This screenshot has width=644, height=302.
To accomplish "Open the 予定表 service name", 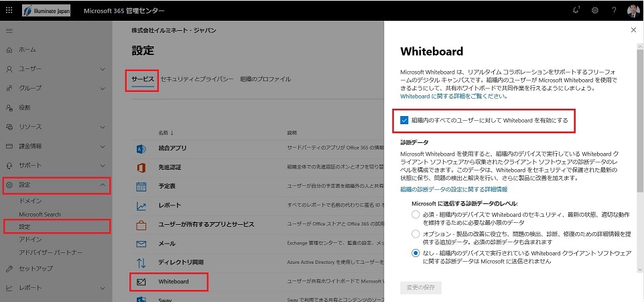I will point(167,187).
